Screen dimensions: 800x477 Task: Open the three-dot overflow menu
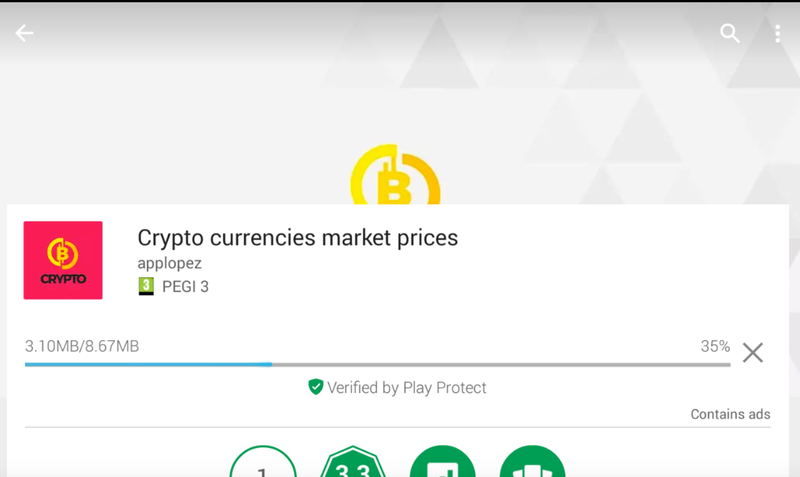(x=778, y=34)
